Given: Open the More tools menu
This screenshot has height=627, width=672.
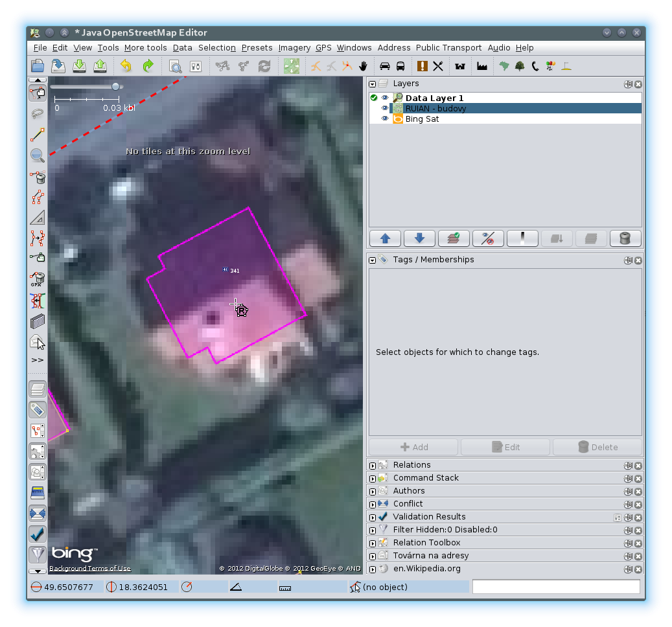Looking at the screenshot, I should click(x=145, y=47).
